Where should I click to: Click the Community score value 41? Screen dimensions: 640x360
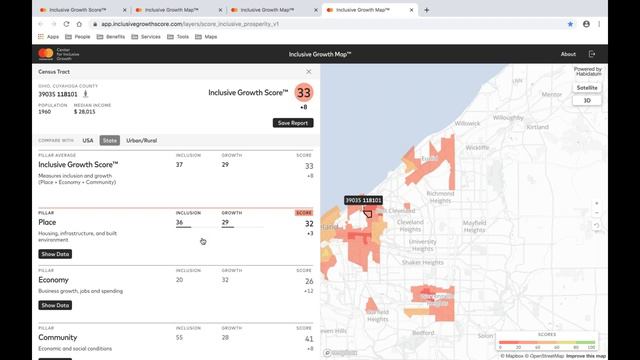click(309, 339)
